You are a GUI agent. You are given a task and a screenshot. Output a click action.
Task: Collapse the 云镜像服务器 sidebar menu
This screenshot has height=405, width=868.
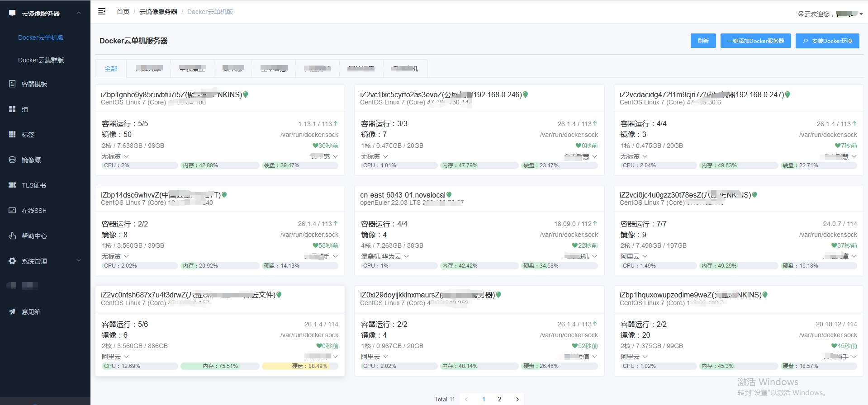click(79, 13)
